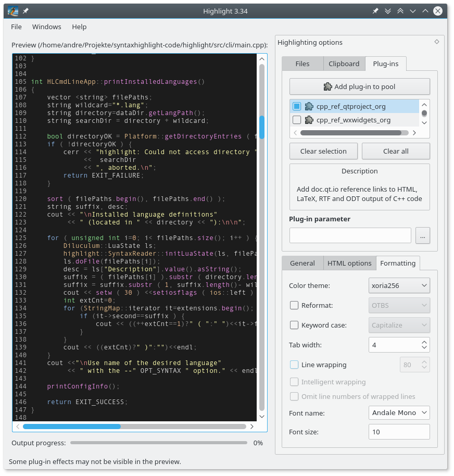
Task: Open the HTML options tab
Action: (x=349, y=263)
